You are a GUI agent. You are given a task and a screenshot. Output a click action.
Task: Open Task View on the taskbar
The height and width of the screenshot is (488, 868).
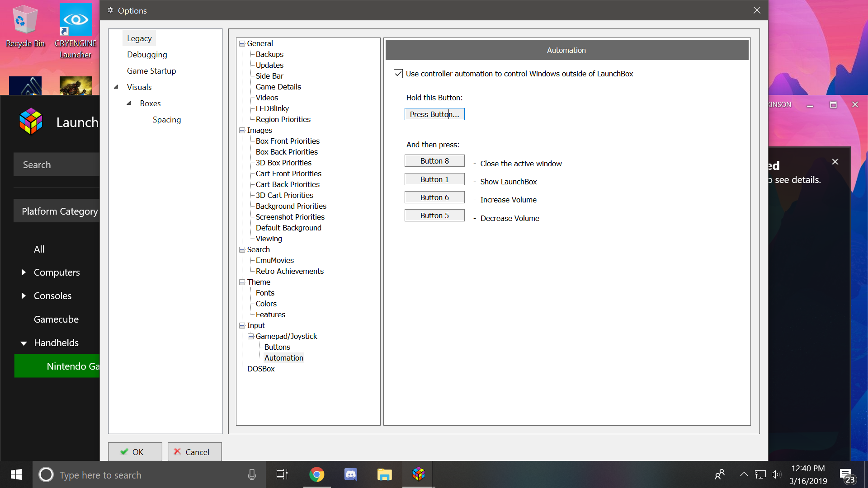tap(282, 475)
